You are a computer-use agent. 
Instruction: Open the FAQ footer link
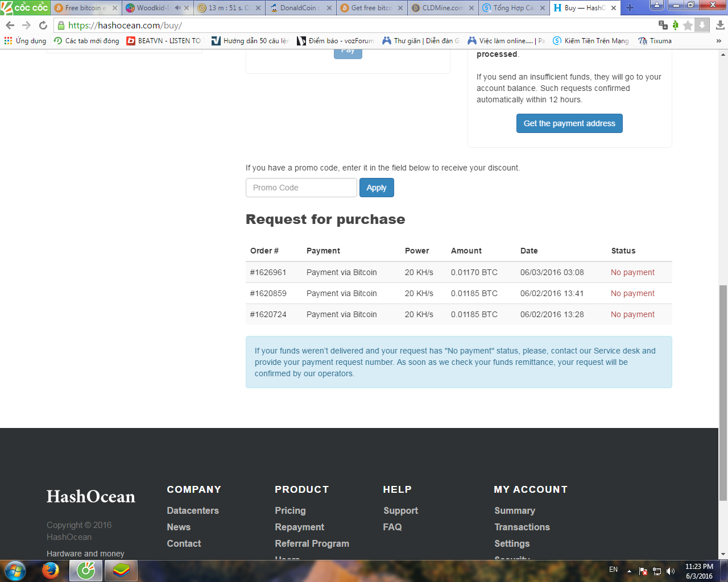392,527
